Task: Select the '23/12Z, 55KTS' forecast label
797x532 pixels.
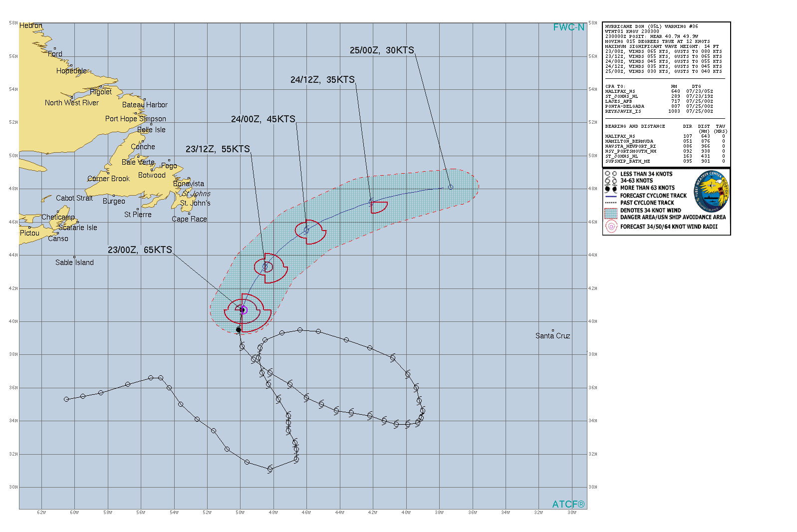Action: coord(218,149)
